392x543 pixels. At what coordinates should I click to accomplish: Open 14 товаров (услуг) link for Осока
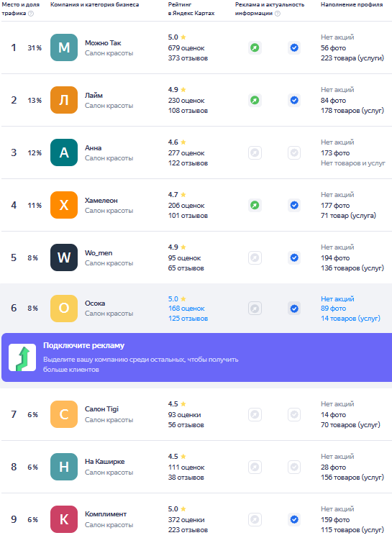[350, 319]
